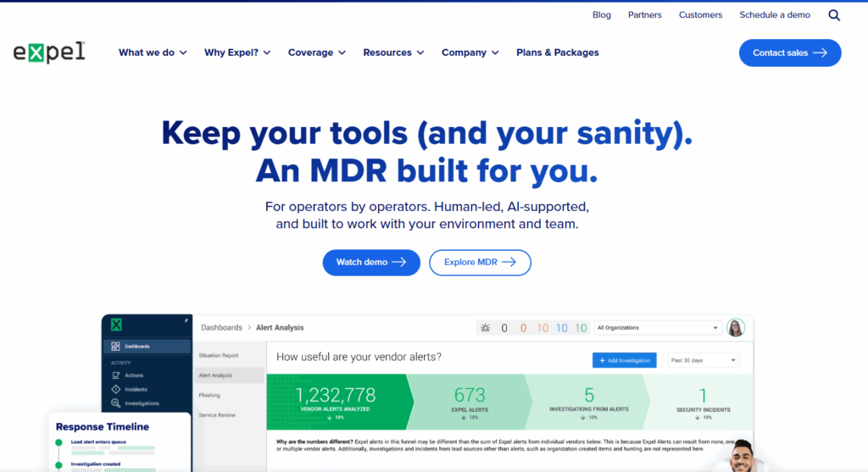The height and width of the screenshot is (472, 868).
Task: Select Alert Analysis in dashboard menu
Action: pos(229,375)
